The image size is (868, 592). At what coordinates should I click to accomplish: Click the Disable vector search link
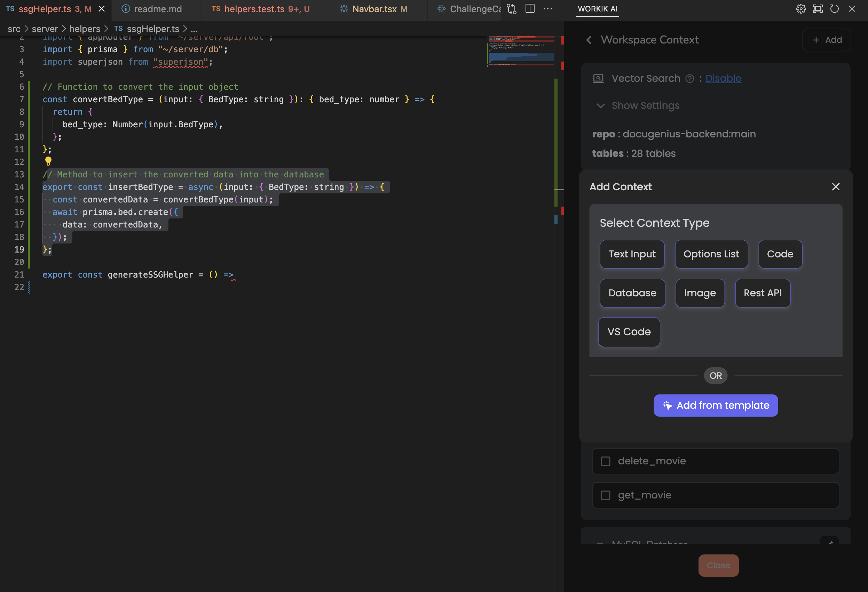point(723,78)
